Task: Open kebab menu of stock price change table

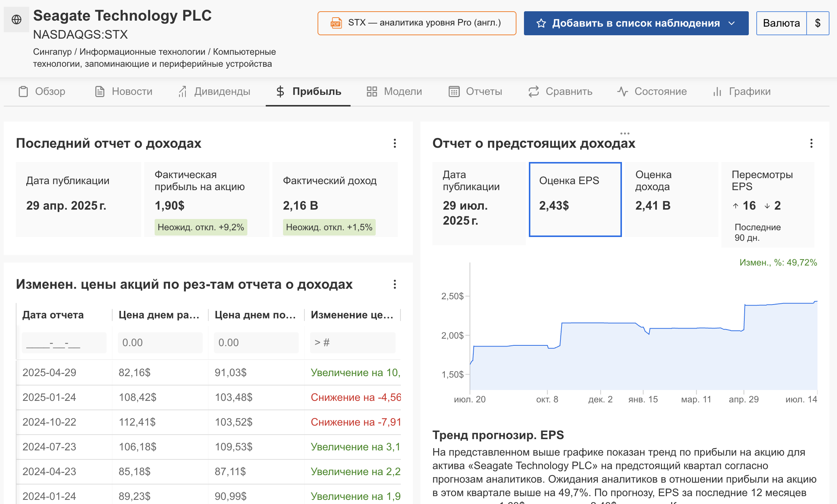Action: (x=395, y=284)
